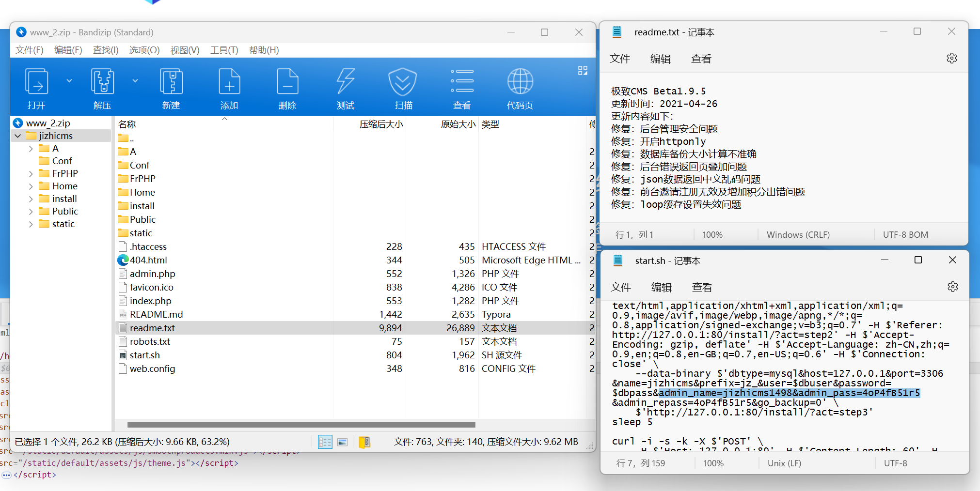
Task: Switch to details list view in status bar
Action: coord(325,442)
